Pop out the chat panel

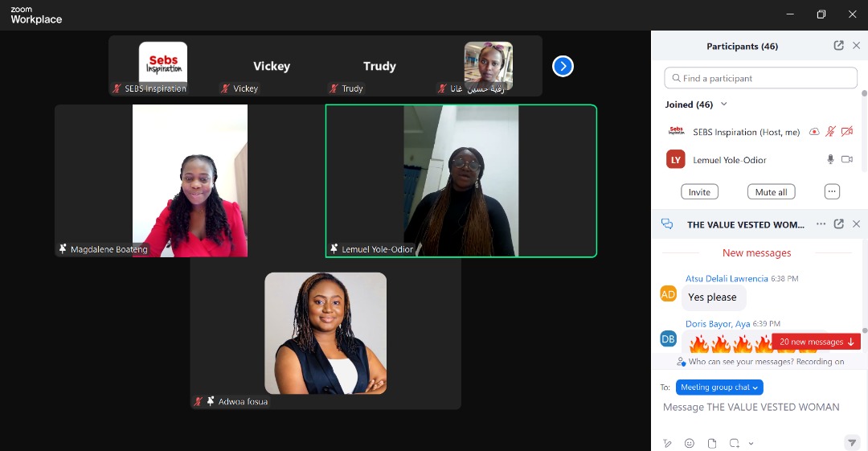[x=838, y=224]
